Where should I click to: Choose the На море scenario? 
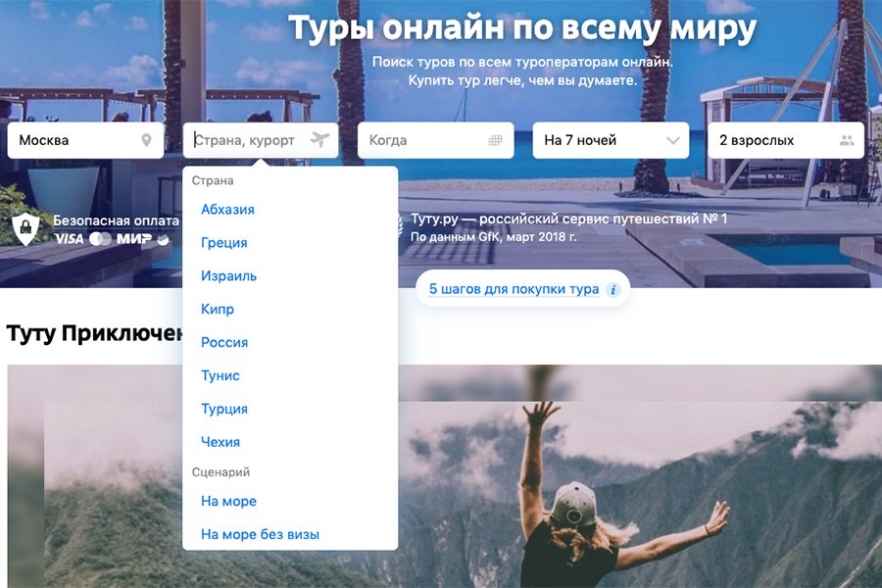point(228,501)
